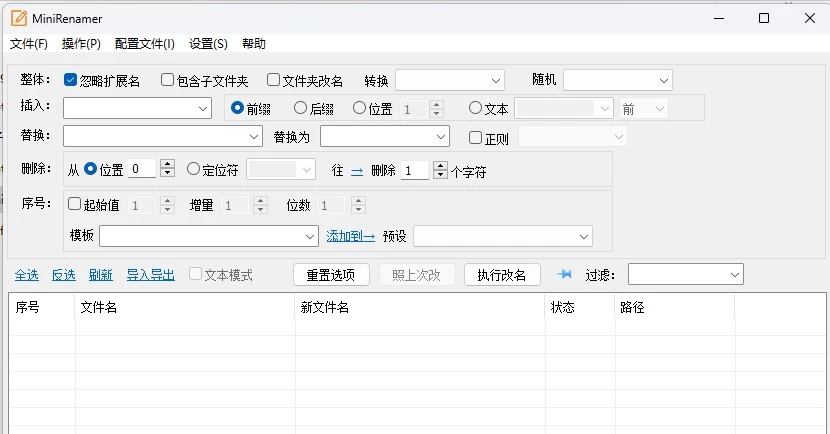Click the 文件名 column header
The width and height of the screenshot is (830, 434).
coord(185,307)
